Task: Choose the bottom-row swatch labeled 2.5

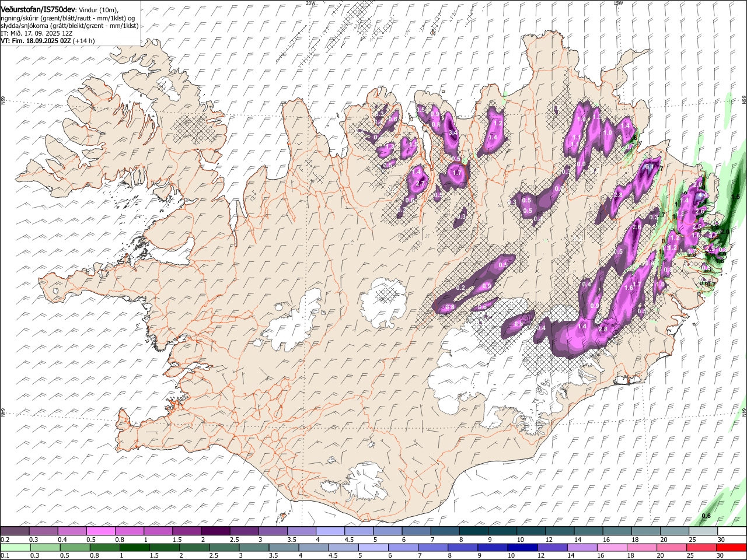Action: 224,548
